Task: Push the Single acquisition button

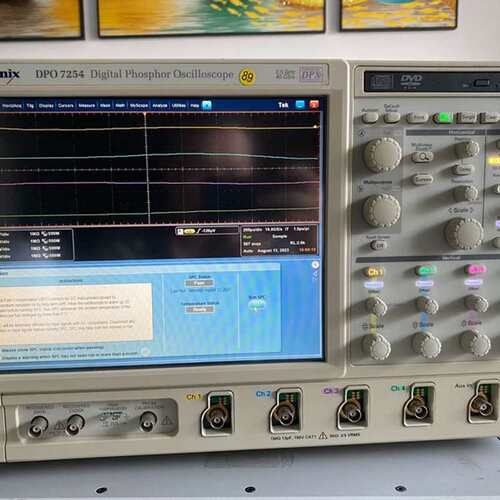Action: pyautogui.click(x=467, y=118)
